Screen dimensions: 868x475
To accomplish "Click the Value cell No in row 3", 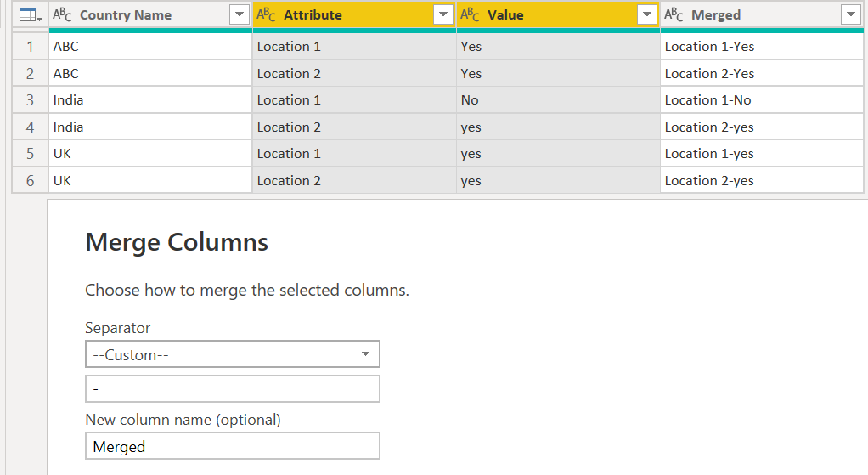I will point(558,100).
